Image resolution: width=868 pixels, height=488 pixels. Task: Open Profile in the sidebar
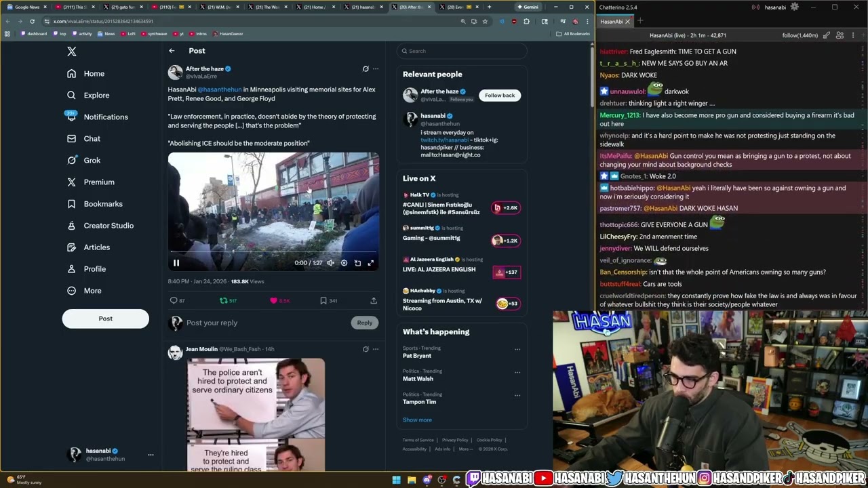[x=87, y=269]
